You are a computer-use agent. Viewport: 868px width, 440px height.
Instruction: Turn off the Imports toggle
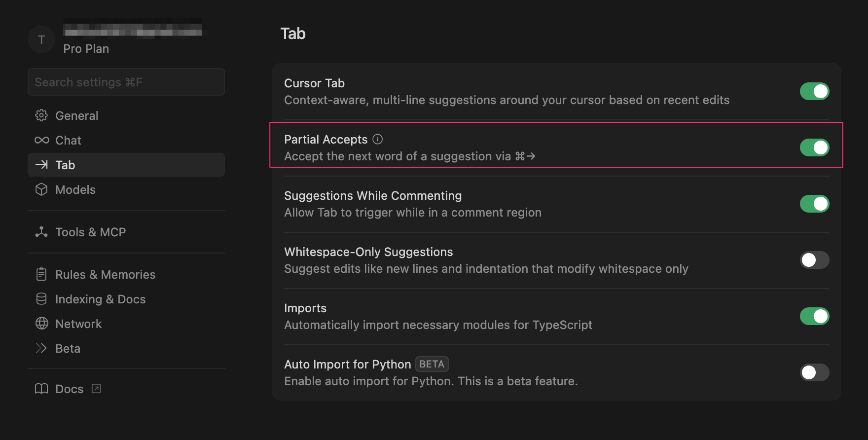(814, 316)
